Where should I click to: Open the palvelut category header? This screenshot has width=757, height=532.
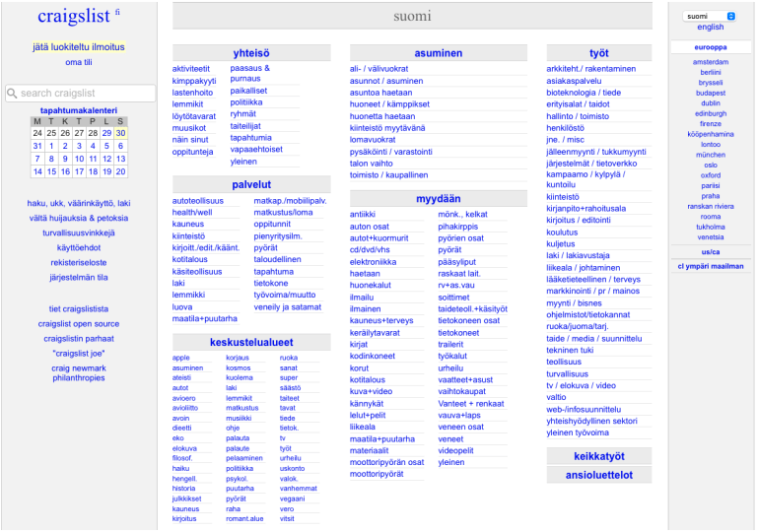tap(251, 184)
